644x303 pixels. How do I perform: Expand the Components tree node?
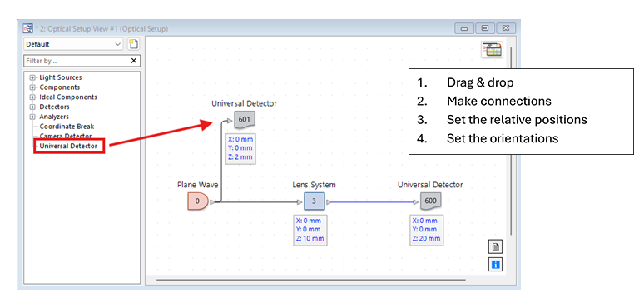pos(32,87)
